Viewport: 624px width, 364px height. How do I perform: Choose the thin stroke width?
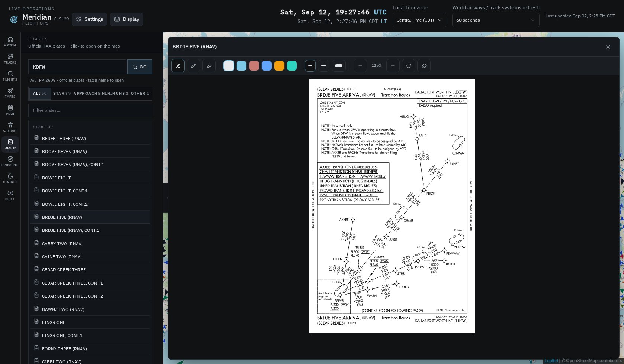[x=310, y=66]
